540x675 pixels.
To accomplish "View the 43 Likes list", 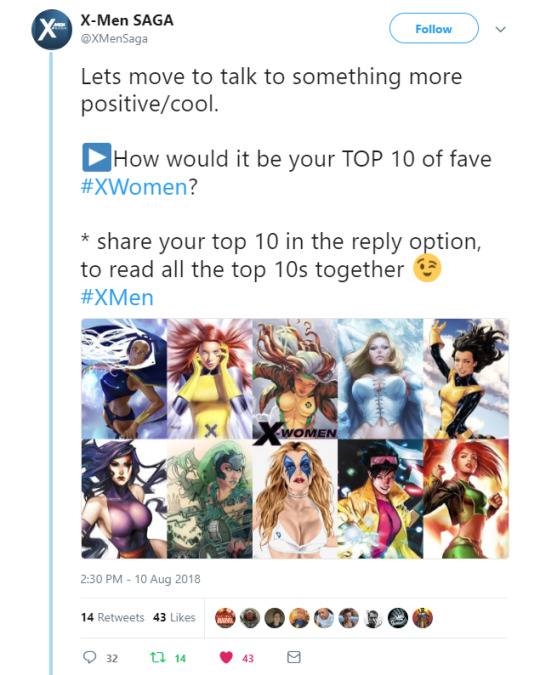I will (174, 617).
